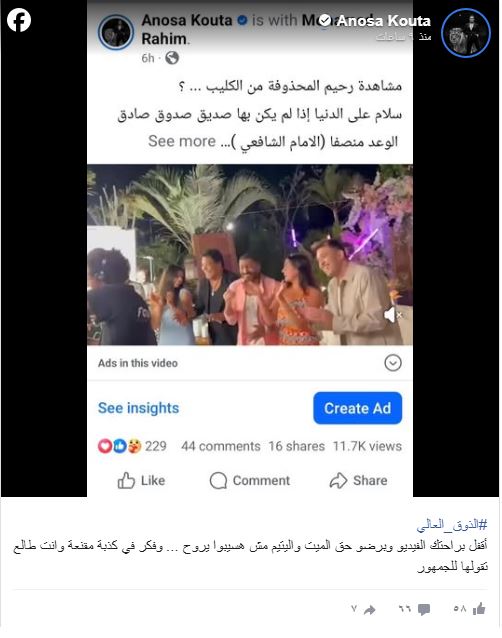Click the bottom gray share arrow icon
This screenshot has width=502, height=638.
(x=369, y=609)
